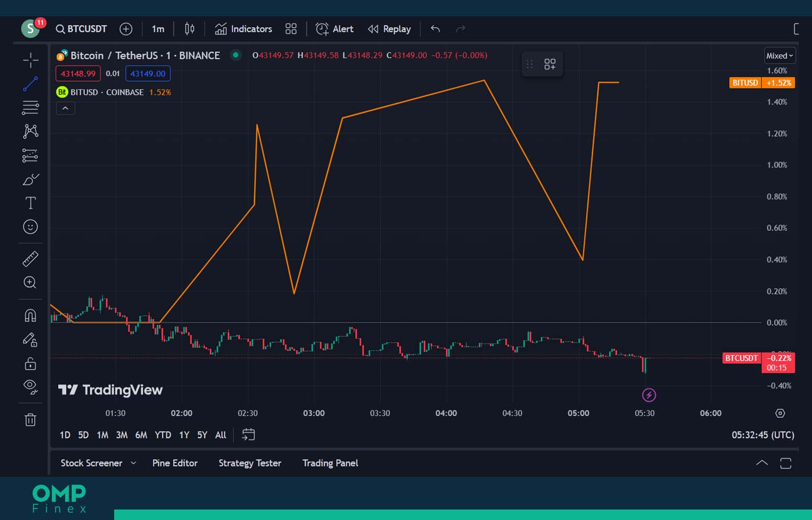Screen dimensions: 812x520
Task: Click the buy price 43149.00 button
Action: [148, 73]
